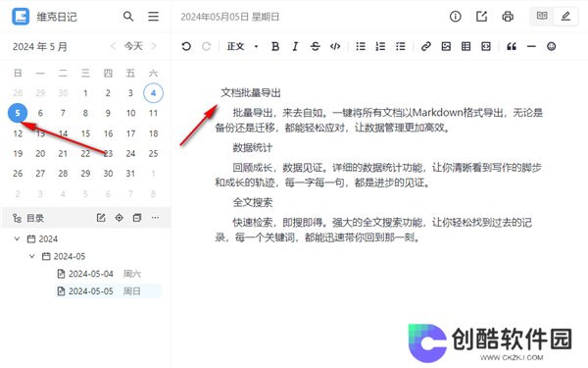Click the export document icon
The image size is (588, 368).
481,17
